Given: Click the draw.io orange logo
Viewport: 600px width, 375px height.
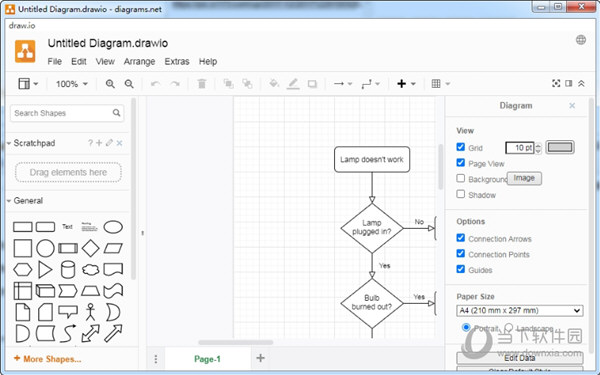Looking at the screenshot, I should coord(25,51).
